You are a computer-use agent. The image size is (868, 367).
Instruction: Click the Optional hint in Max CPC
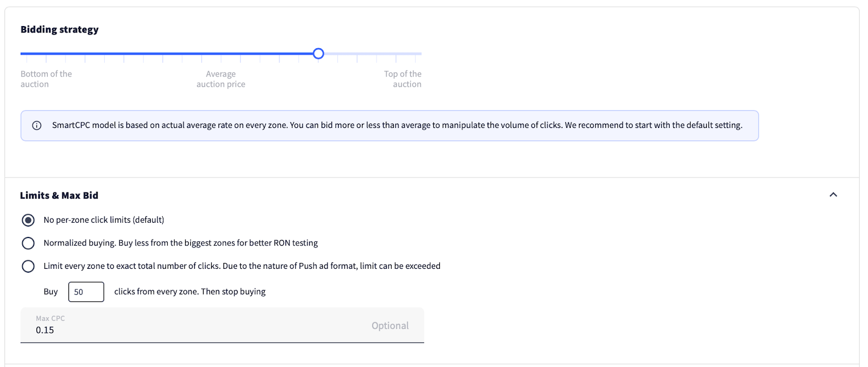tap(390, 326)
